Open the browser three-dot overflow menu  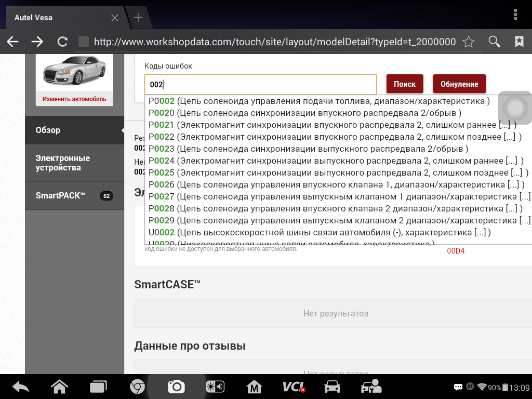coord(515,15)
